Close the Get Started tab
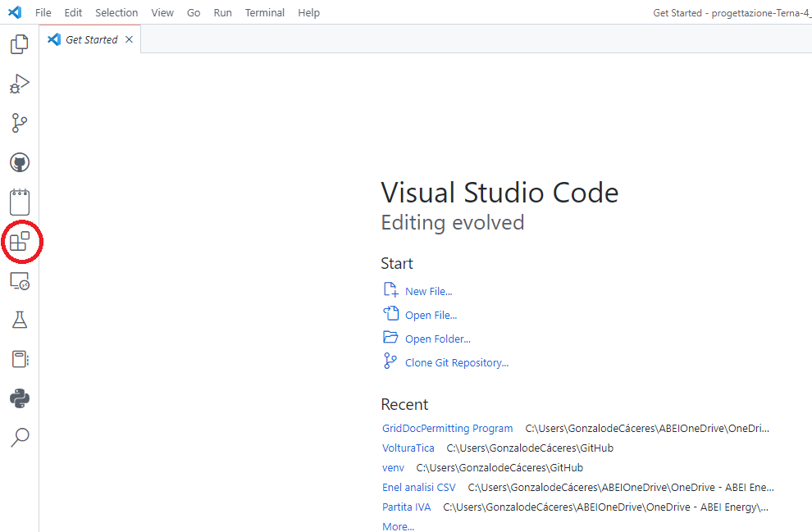This screenshot has height=532, width=812. tap(129, 39)
